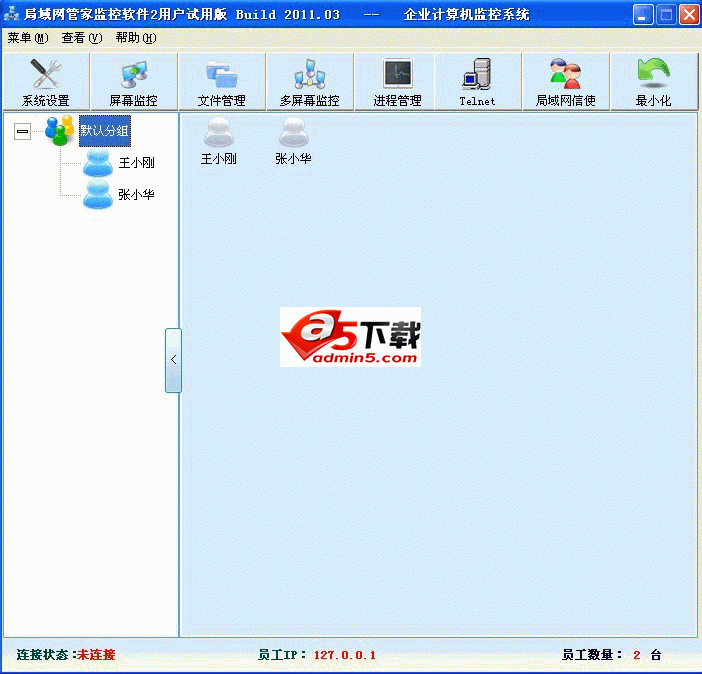Click the 未连接 connection status text
The width and height of the screenshot is (702, 674).
coord(96,655)
